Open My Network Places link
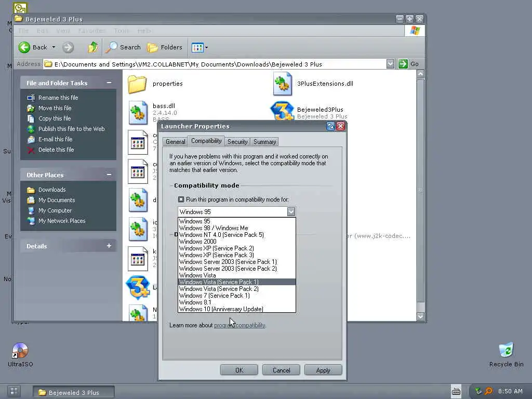The image size is (532, 399). point(61,221)
